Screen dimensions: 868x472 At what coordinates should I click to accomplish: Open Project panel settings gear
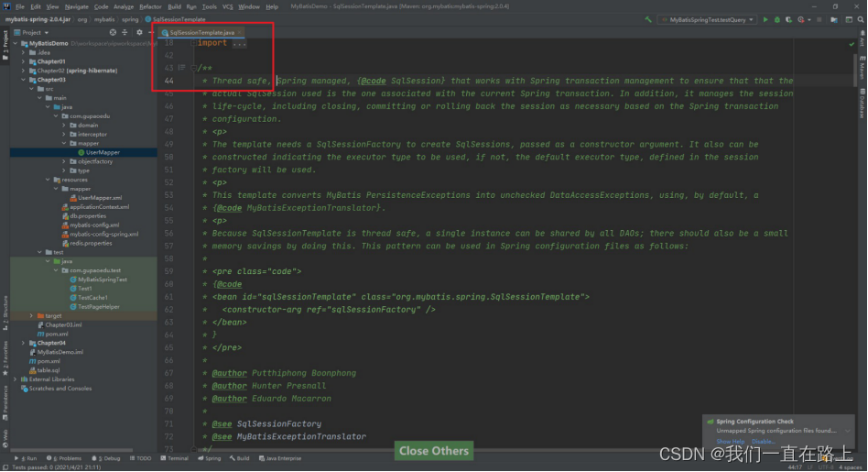pyautogui.click(x=139, y=33)
